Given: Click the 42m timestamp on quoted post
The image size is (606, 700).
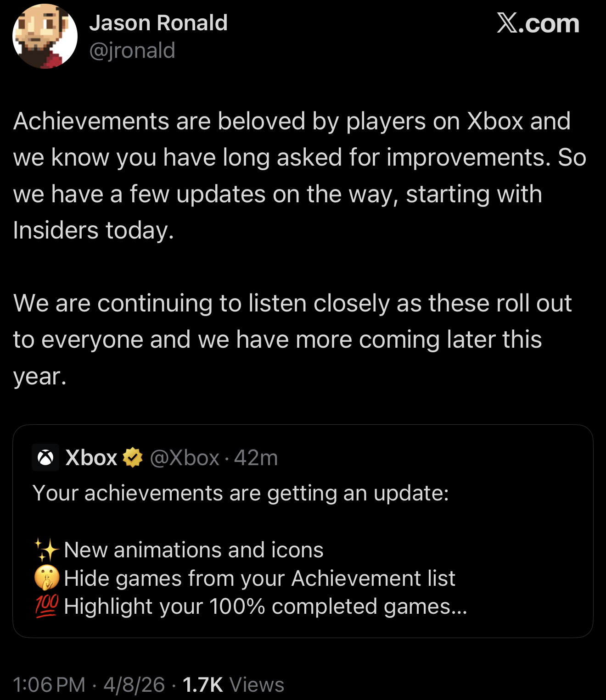Looking at the screenshot, I should click(x=256, y=458).
